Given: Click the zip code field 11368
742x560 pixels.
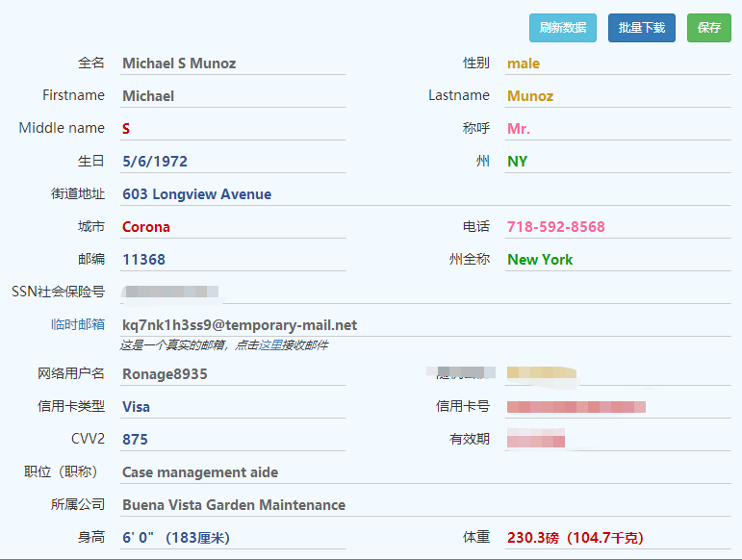Looking at the screenshot, I should pos(233,259).
